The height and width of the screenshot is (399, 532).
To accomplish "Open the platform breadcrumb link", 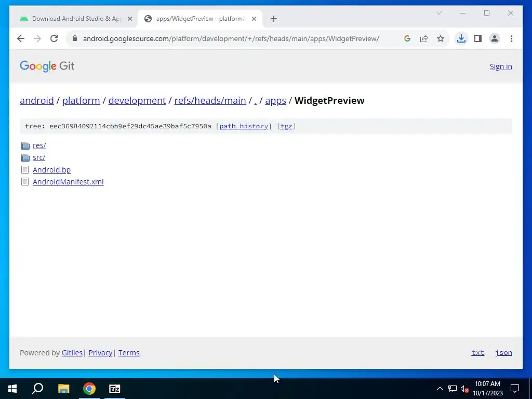I will click(x=81, y=101).
